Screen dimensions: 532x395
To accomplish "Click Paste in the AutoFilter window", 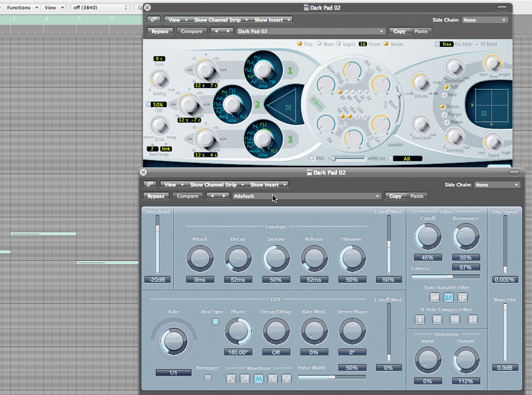I will tap(417, 196).
